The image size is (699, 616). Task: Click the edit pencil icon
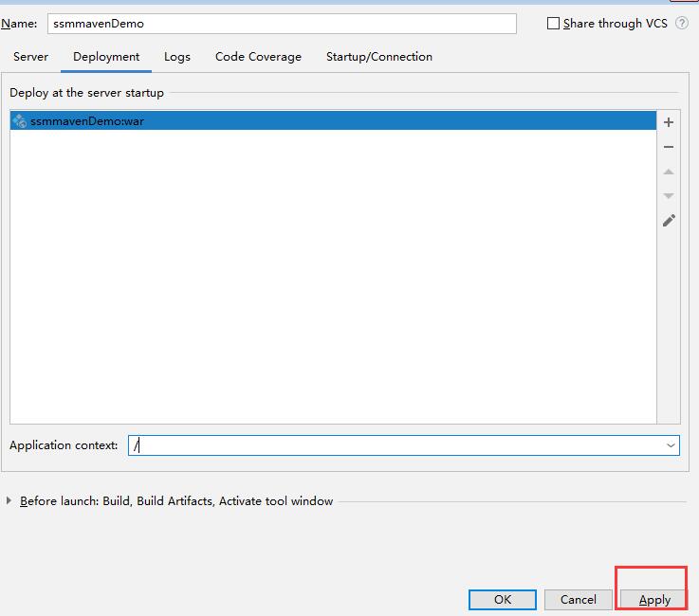[x=669, y=221]
